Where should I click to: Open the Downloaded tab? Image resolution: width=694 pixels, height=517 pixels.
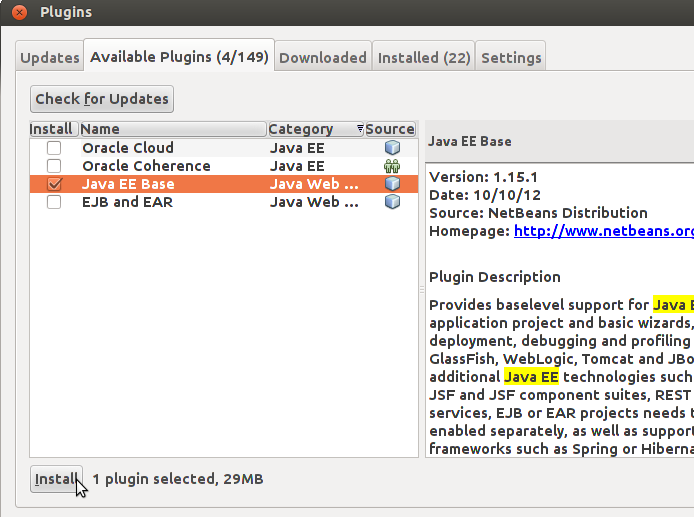[323, 58]
